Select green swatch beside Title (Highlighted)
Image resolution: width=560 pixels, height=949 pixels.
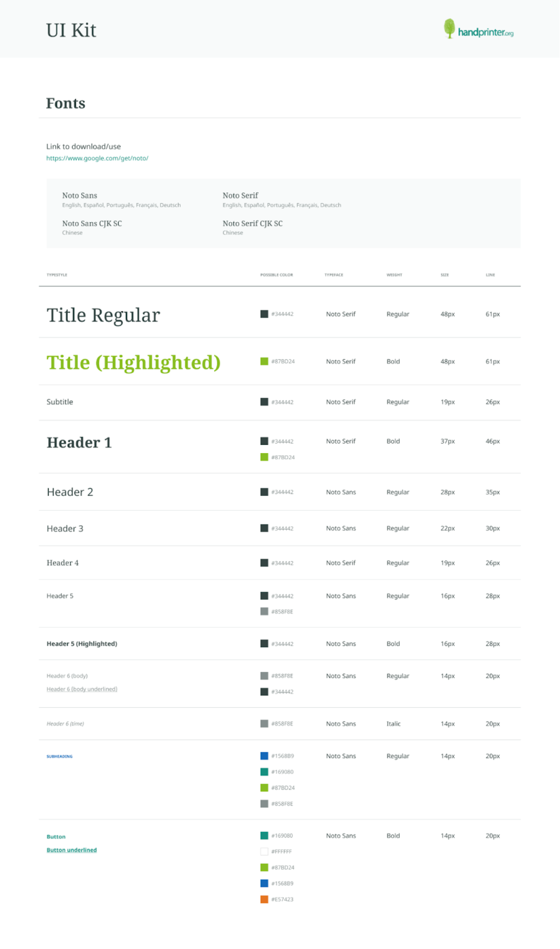pos(264,361)
